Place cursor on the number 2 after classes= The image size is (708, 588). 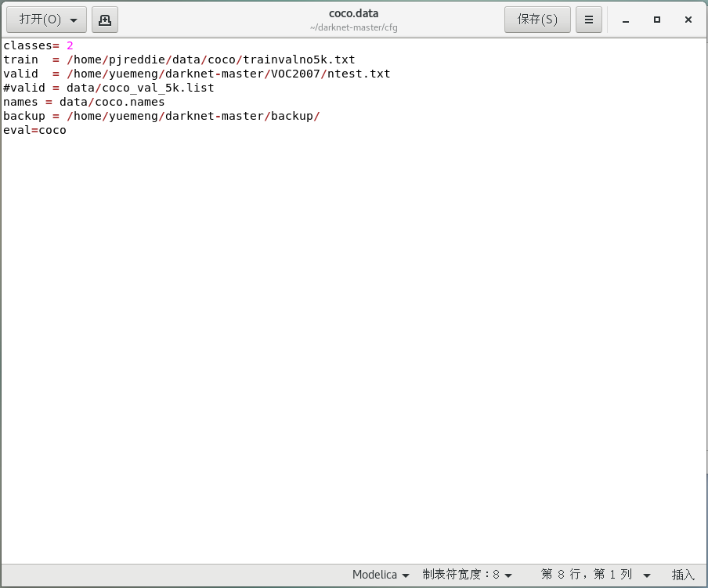(70, 46)
